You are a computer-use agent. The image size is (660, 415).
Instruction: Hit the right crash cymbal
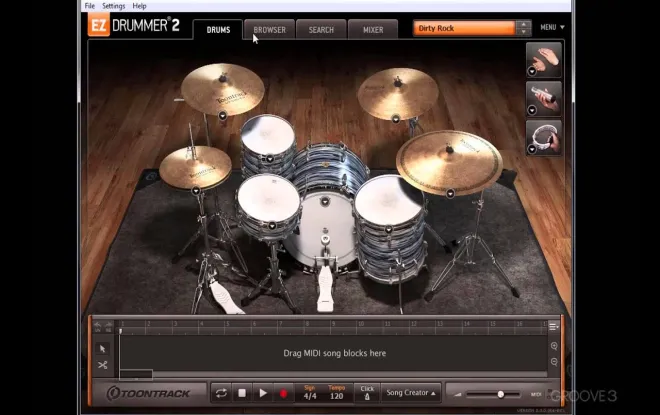(x=398, y=93)
